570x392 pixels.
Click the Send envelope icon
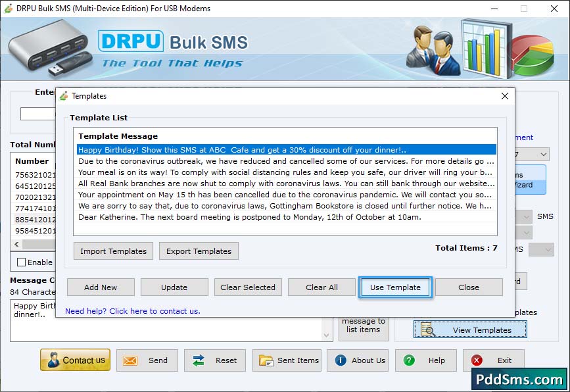130,360
